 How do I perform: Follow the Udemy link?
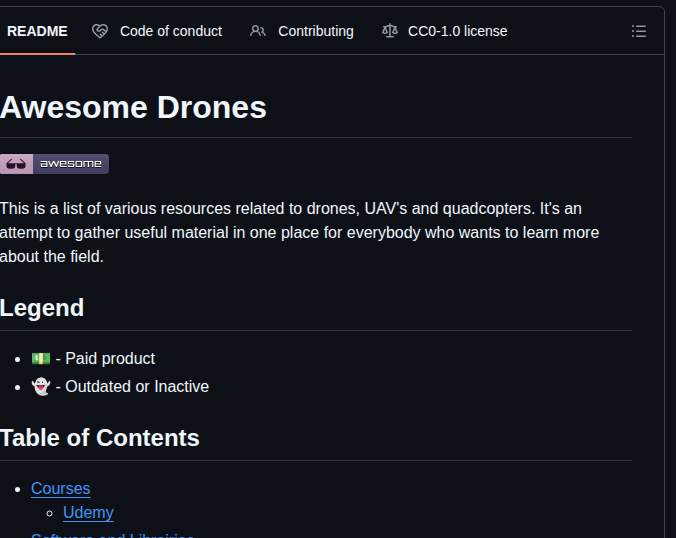point(88,513)
